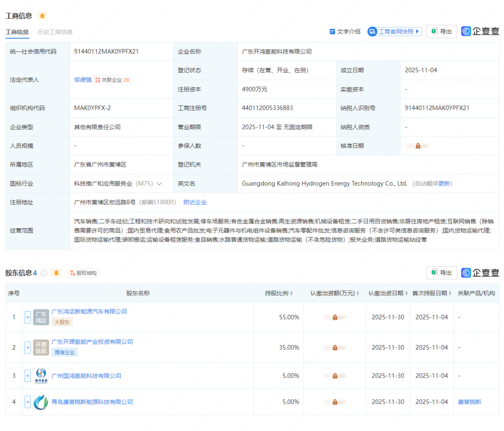Expand shareholder row for 广州国鸿氢能科技有限公司
Viewport: 504px width, 431px height.
pos(27,375)
